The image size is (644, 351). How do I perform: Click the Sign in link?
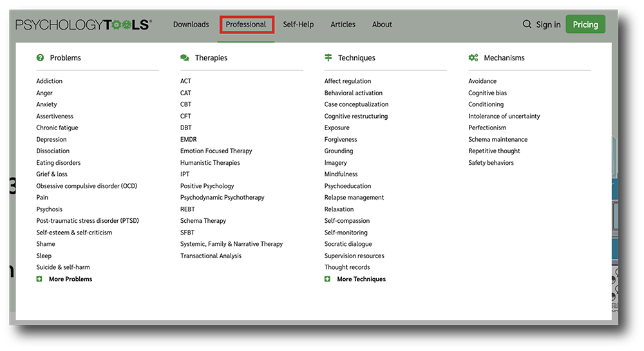548,24
